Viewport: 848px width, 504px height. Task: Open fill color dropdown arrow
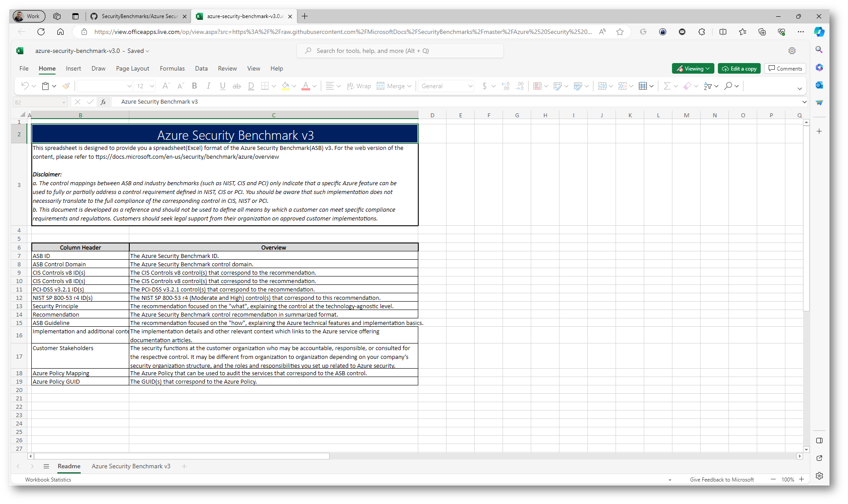pos(294,86)
